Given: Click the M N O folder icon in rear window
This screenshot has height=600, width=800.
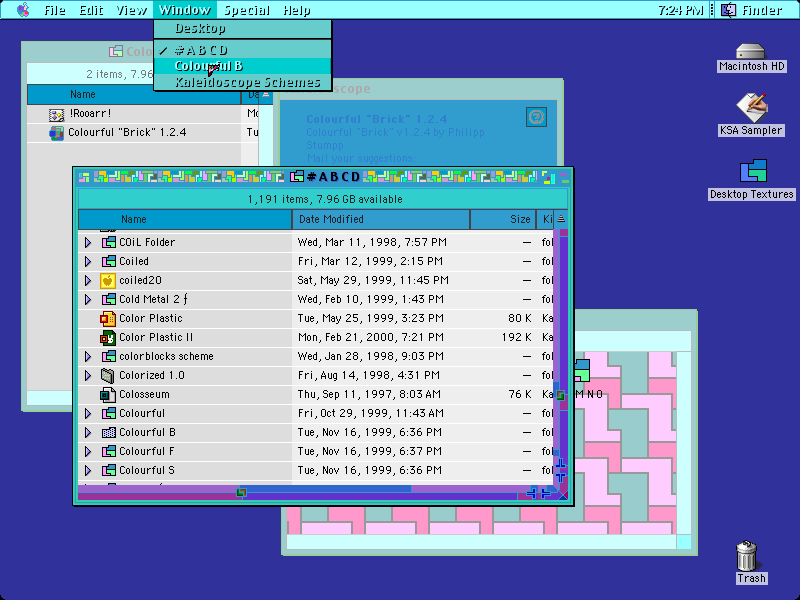Looking at the screenshot, I should coord(582,370).
